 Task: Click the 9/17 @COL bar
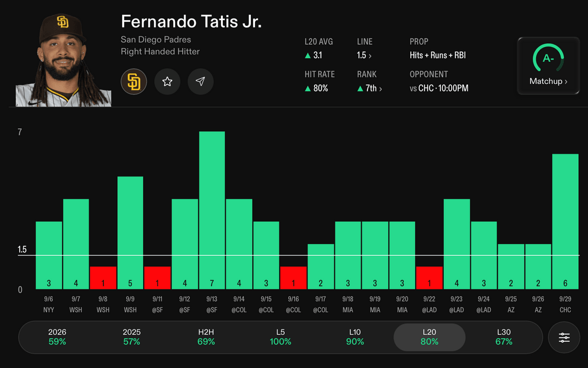(x=320, y=267)
